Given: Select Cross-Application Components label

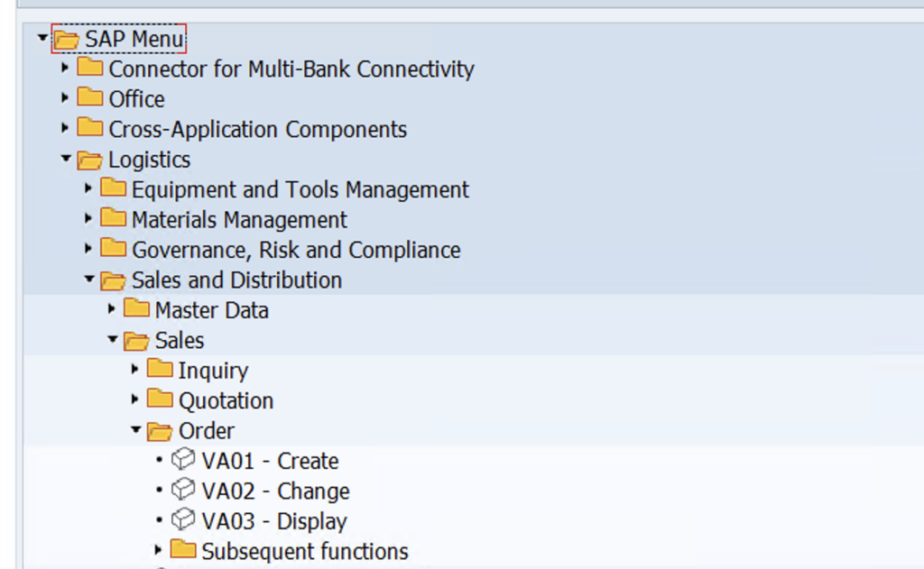Looking at the screenshot, I should [257, 129].
